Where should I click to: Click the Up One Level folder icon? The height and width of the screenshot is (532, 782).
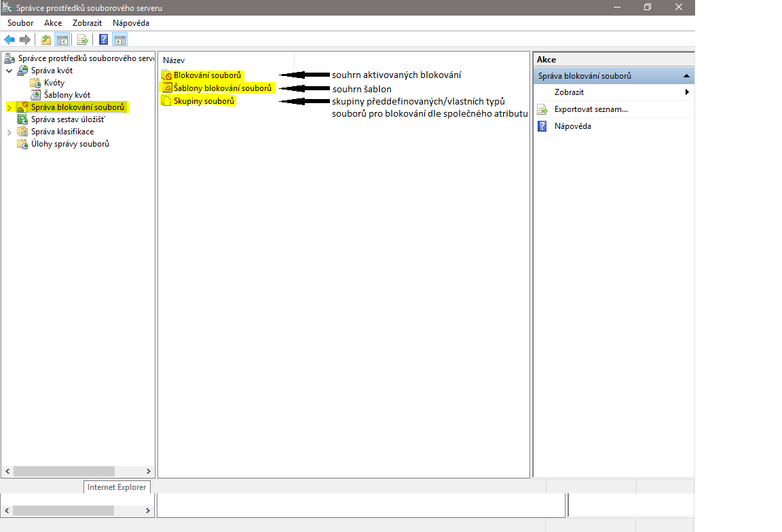(x=46, y=39)
